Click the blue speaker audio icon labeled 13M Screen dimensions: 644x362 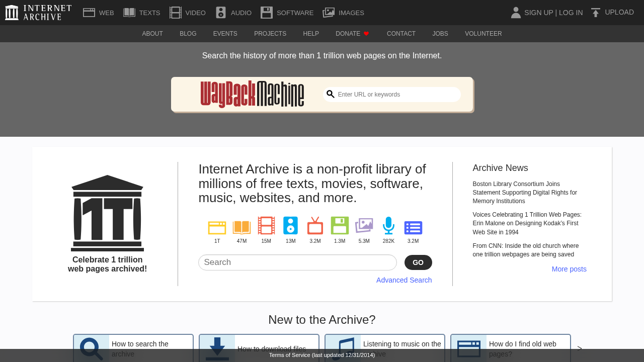(290, 226)
